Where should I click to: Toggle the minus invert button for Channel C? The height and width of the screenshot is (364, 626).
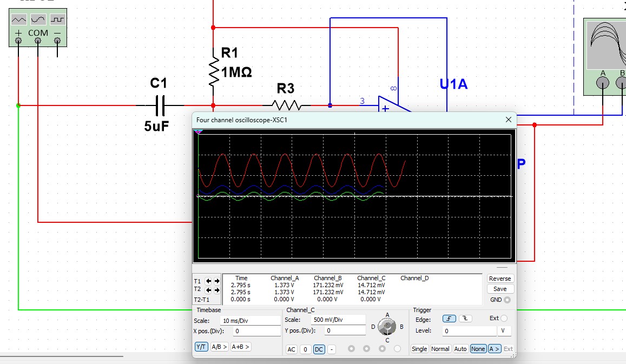[x=331, y=349]
